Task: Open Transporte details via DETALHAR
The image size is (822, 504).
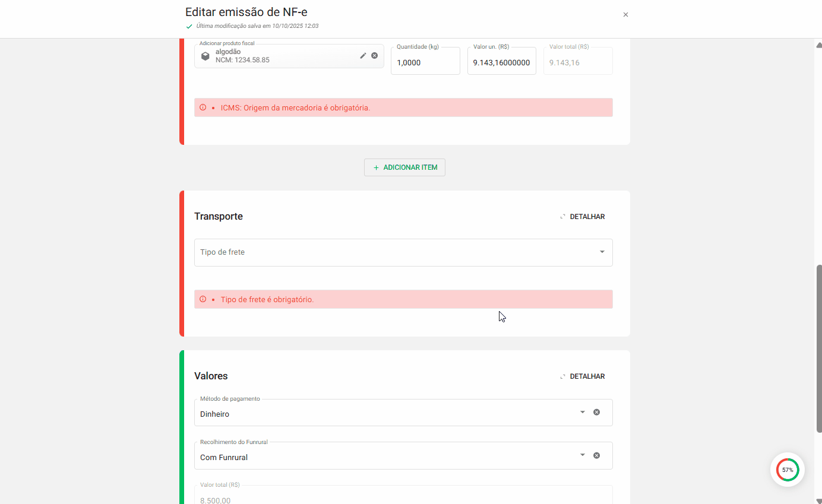Action: point(587,216)
